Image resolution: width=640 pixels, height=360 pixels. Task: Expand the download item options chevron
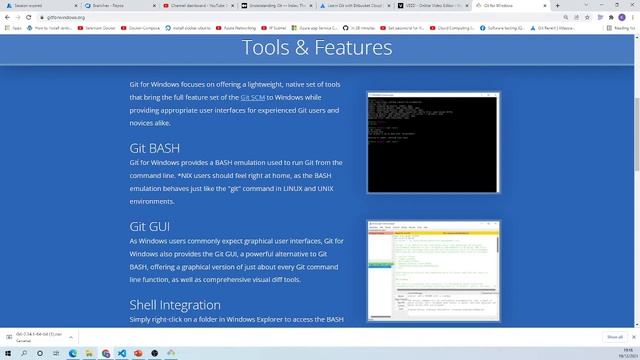pyautogui.click(x=71, y=337)
